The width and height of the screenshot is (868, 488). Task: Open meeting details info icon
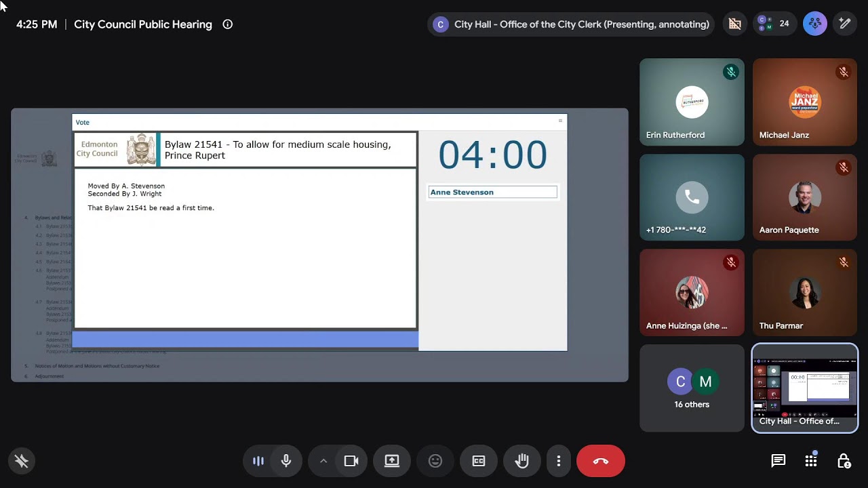click(x=228, y=24)
